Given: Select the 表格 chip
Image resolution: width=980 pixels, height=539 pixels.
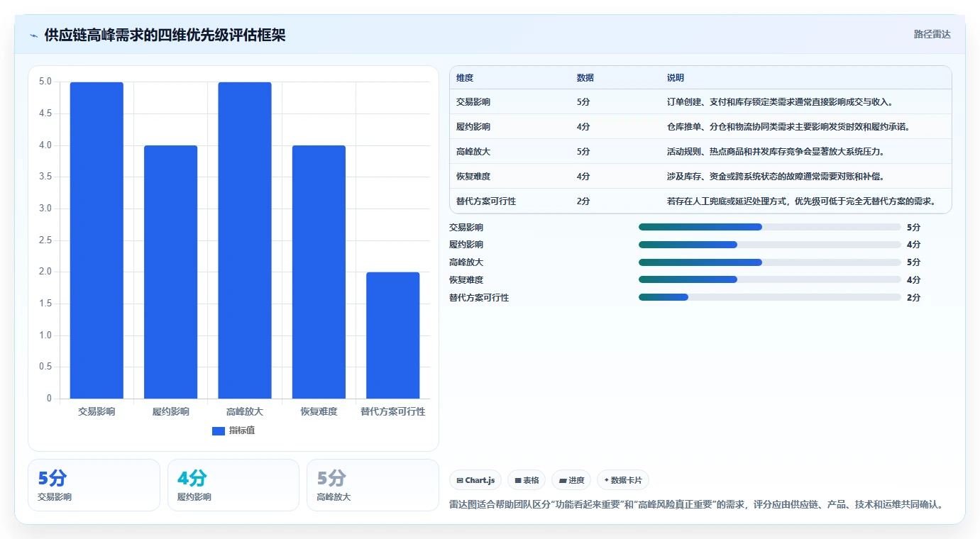Looking at the screenshot, I should (527, 480).
